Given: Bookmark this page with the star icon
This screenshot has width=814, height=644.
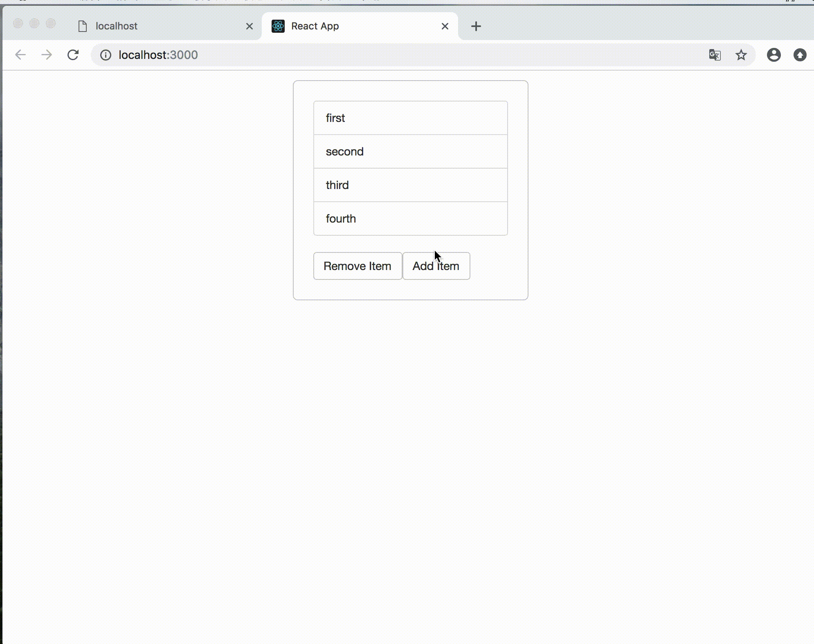Looking at the screenshot, I should 741,55.
